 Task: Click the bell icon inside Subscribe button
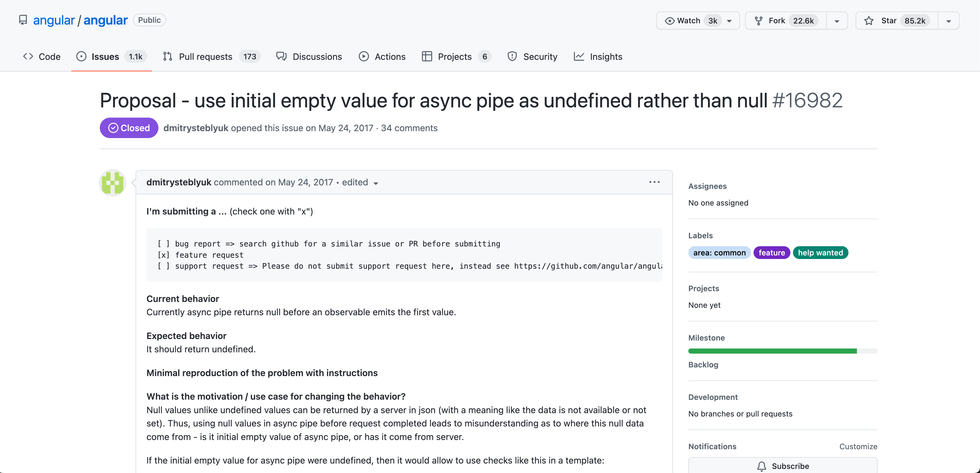pos(762,466)
